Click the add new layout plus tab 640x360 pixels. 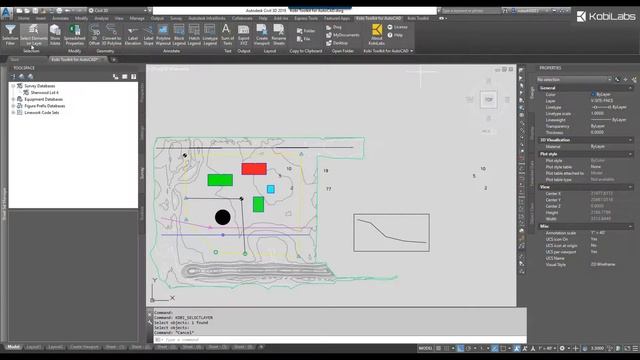261,347
